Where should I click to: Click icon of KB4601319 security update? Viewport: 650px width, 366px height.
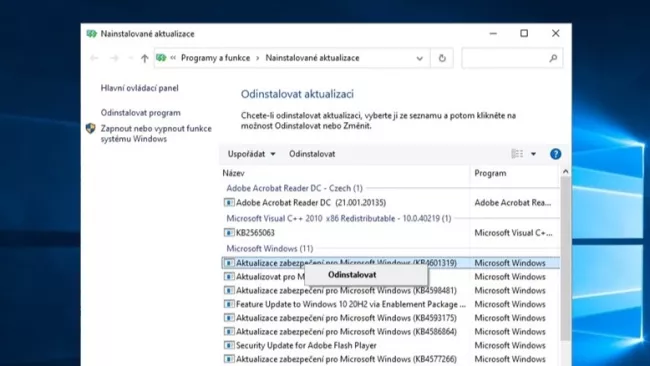click(229, 263)
